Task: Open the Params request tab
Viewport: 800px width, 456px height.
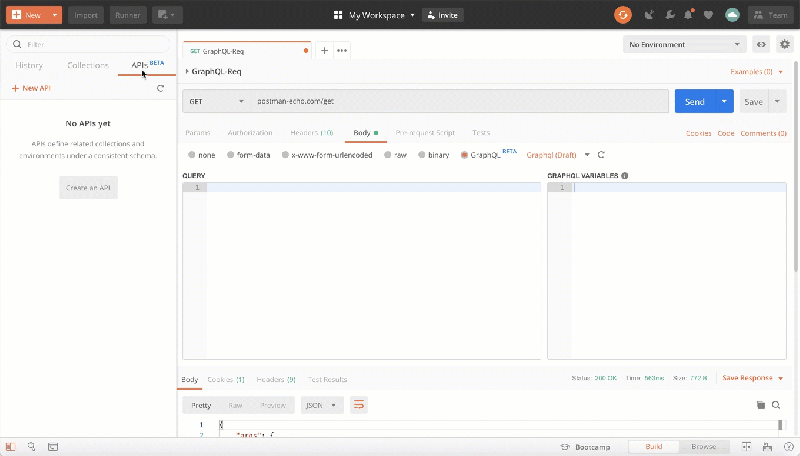Action: point(197,133)
